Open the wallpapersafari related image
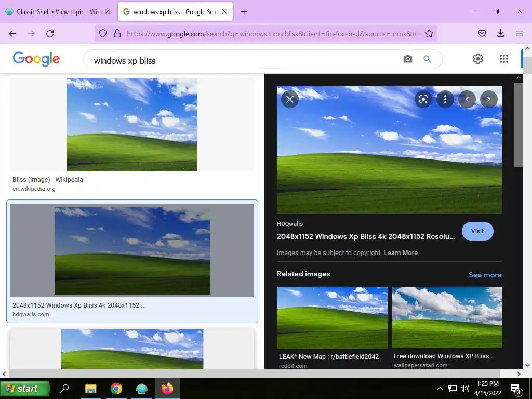This screenshot has height=399, width=532. [446, 317]
